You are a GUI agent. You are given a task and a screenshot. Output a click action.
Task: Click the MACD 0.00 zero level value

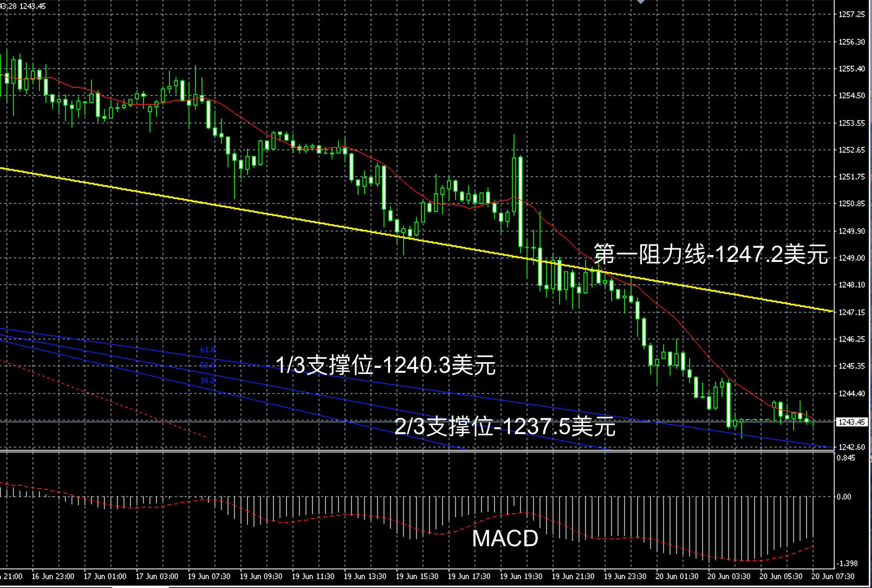pos(844,497)
